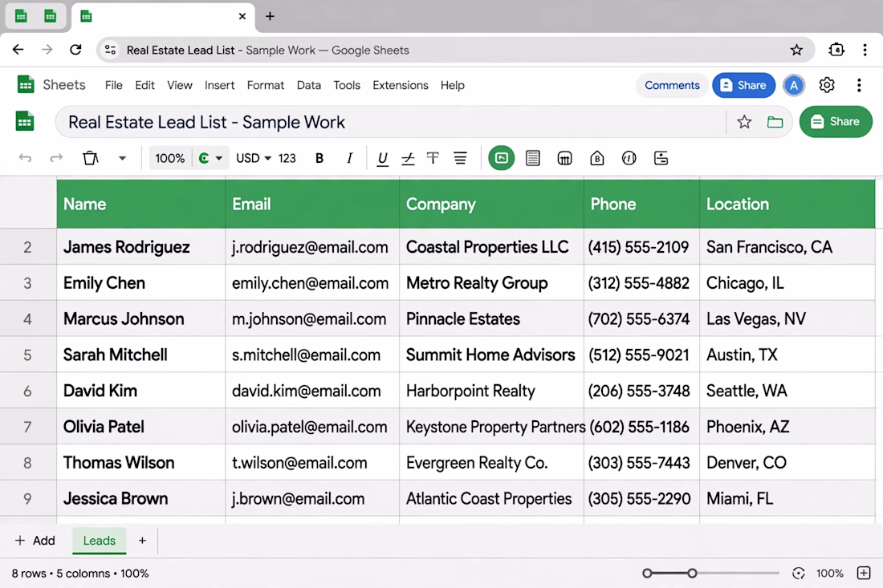Viewport: 883px width, 588px height.
Task: Open the settings gear beside the avatar
Action: 827,85
